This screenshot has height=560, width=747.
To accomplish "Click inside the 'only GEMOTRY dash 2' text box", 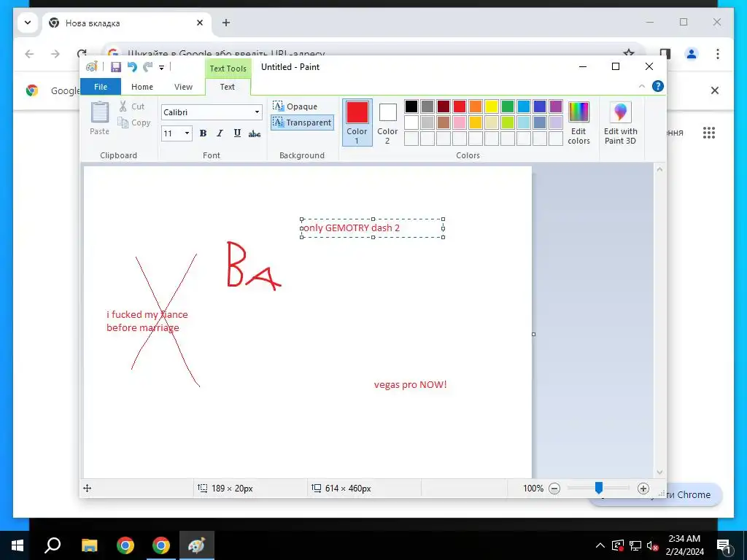I will [373, 228].
